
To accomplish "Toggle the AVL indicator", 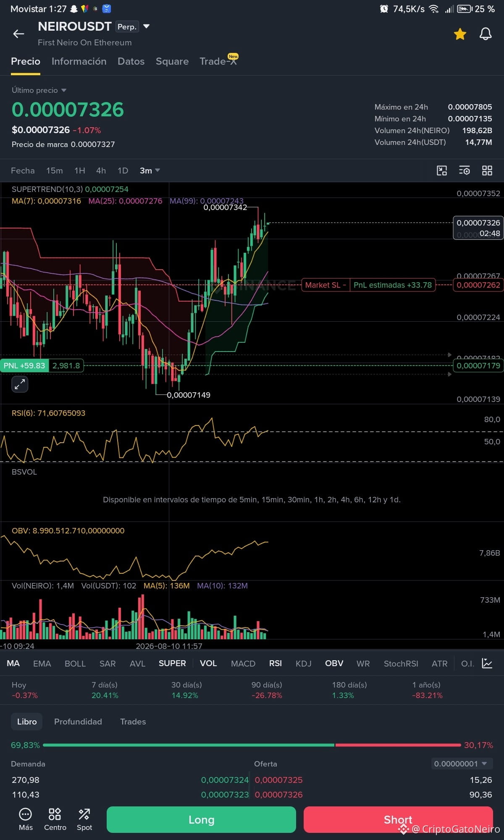I will 137,663.
